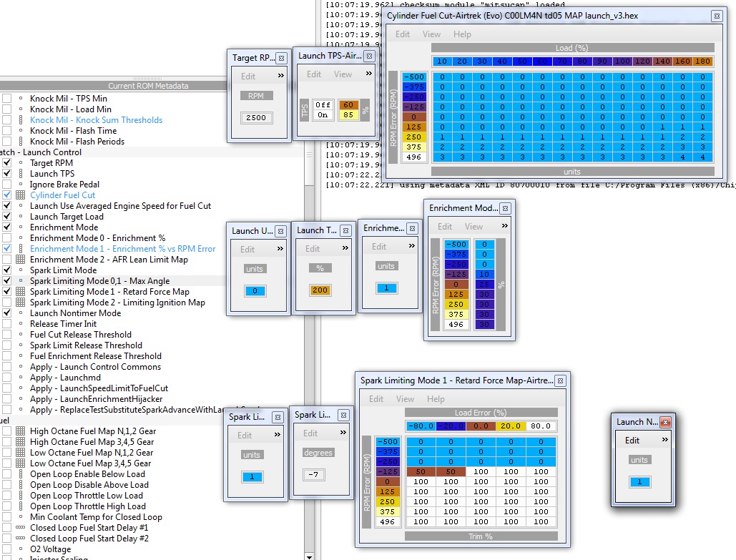Image resolution: width=736 pixels, height=560 pixels.
Task: Expand the menu overflow chevron in the Launch U... window
Action: pyautogui.click(x=280, y=249)
